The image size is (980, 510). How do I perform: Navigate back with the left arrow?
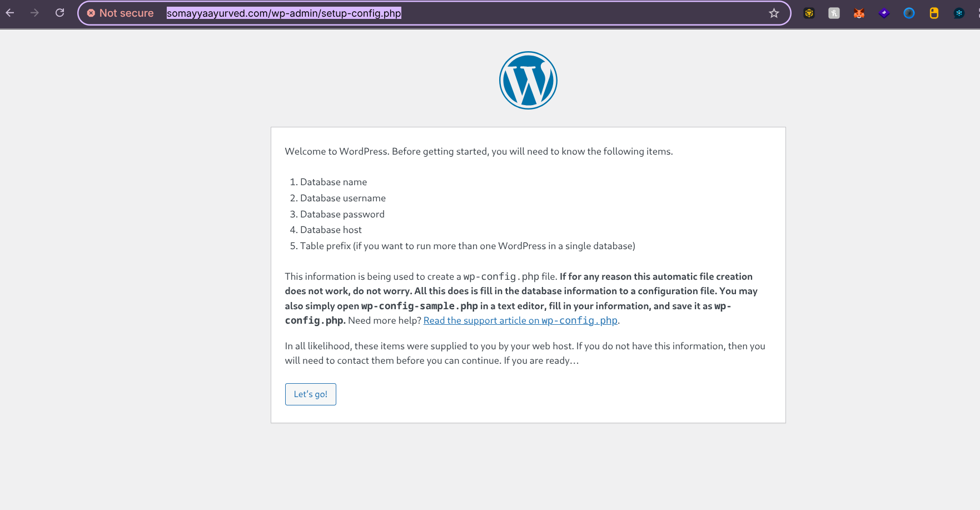click(9, 13)
